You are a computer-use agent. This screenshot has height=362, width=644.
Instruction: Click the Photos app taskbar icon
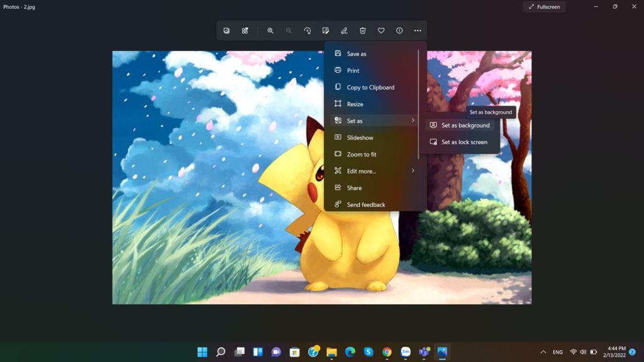point(442,352)
